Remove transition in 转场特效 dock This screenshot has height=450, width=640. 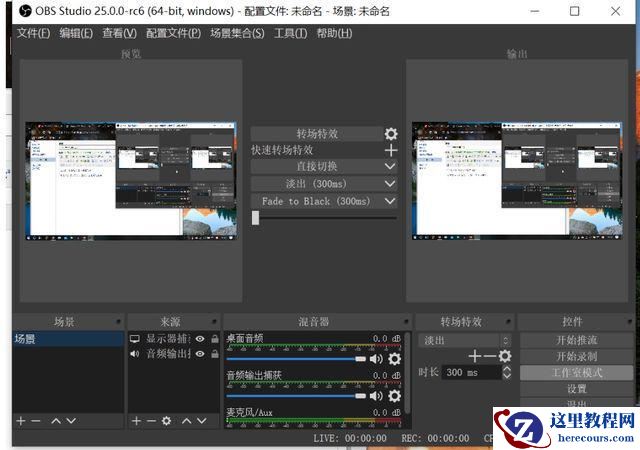(490, 356)
